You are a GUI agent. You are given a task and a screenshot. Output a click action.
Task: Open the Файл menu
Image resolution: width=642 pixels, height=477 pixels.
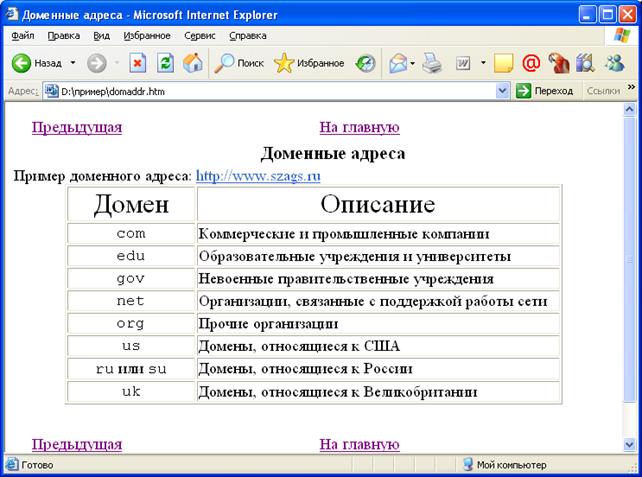22,35
